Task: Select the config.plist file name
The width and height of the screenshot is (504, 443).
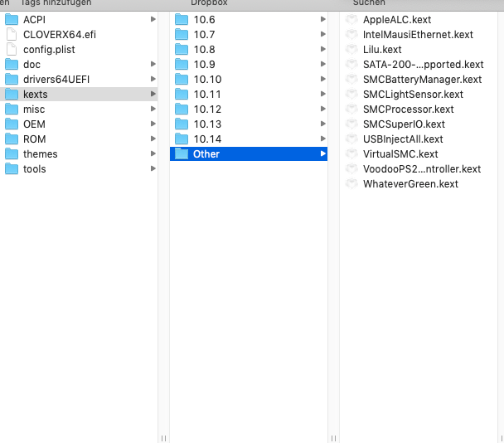Action: click(x=49, y=50)
